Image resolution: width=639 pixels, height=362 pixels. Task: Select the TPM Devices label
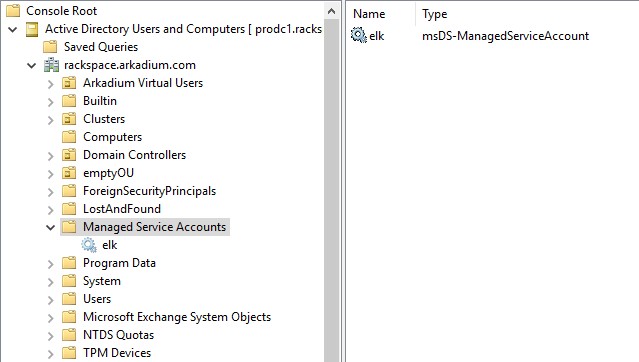[117, 353]
